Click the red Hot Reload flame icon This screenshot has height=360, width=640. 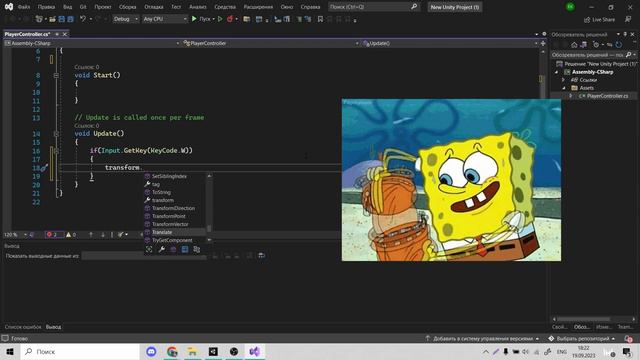[230, 19]
